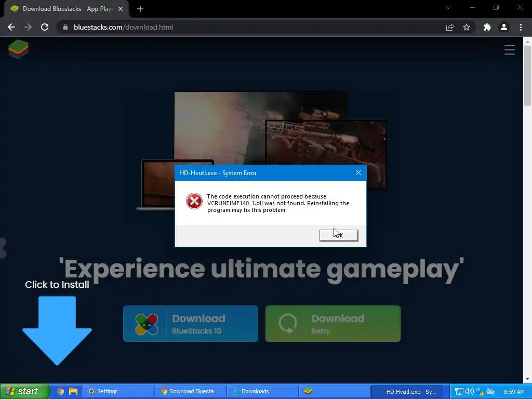Screen dimensions: 532x399
Task: Switch to Settings taskbar window
Action: [118, 391]
